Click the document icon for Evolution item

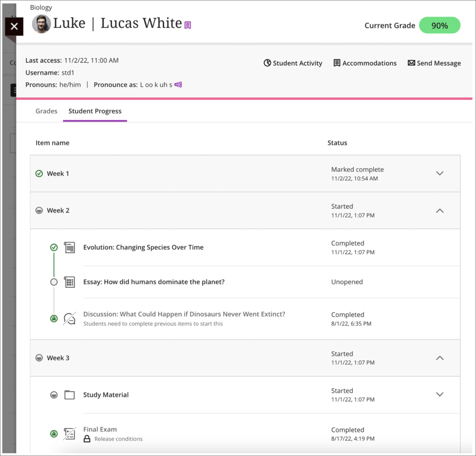(x=70, y=248)
